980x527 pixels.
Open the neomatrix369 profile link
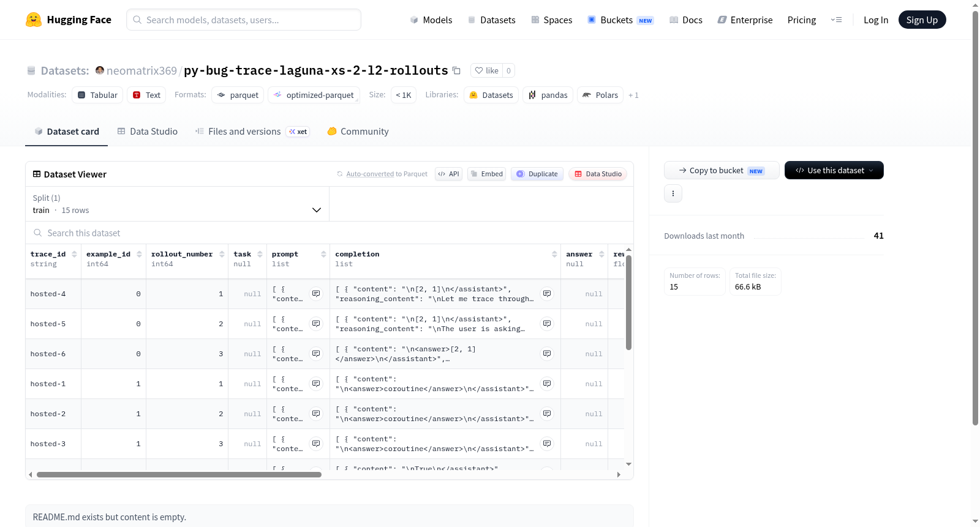[141, 70]
